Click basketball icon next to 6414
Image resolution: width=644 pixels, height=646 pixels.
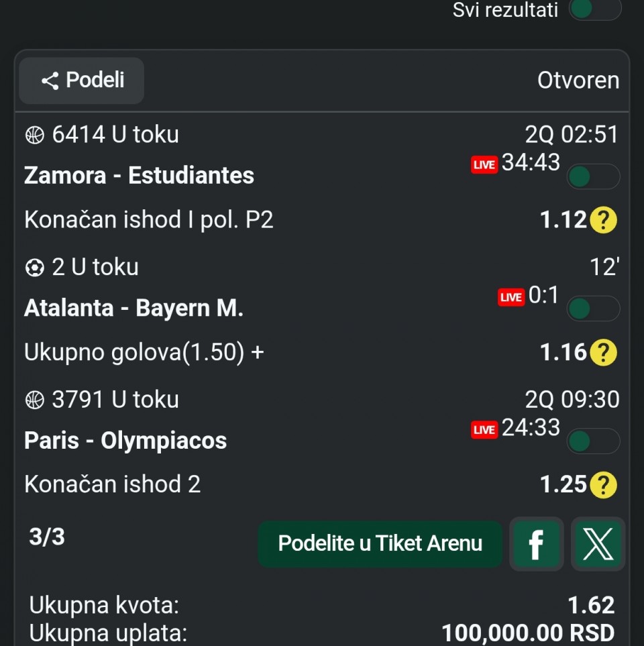[x=34, y=136]
